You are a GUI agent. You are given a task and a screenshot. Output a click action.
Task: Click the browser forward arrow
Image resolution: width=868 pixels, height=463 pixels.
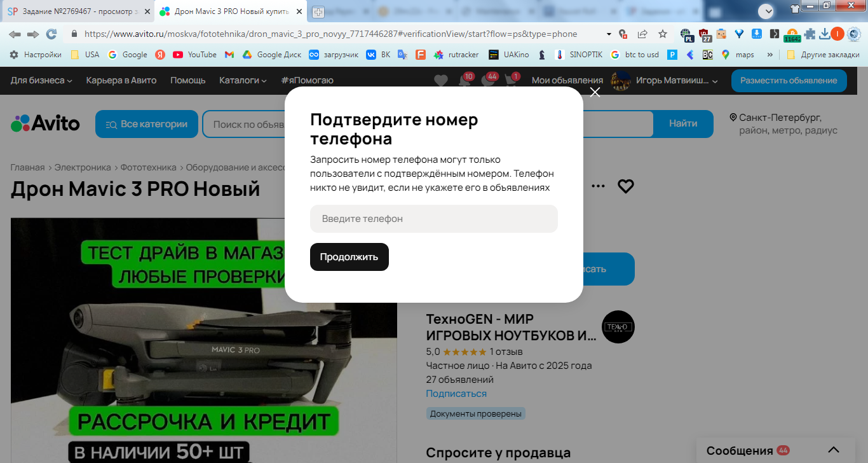(33, 34)
